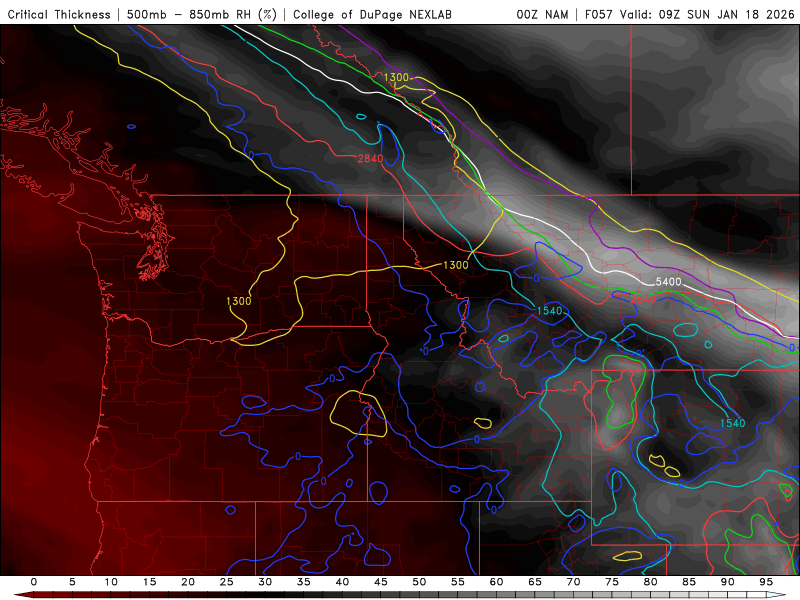Click the white "5400" contour label
The width and height of the screenshot is (800, 600).
[668, 282]
